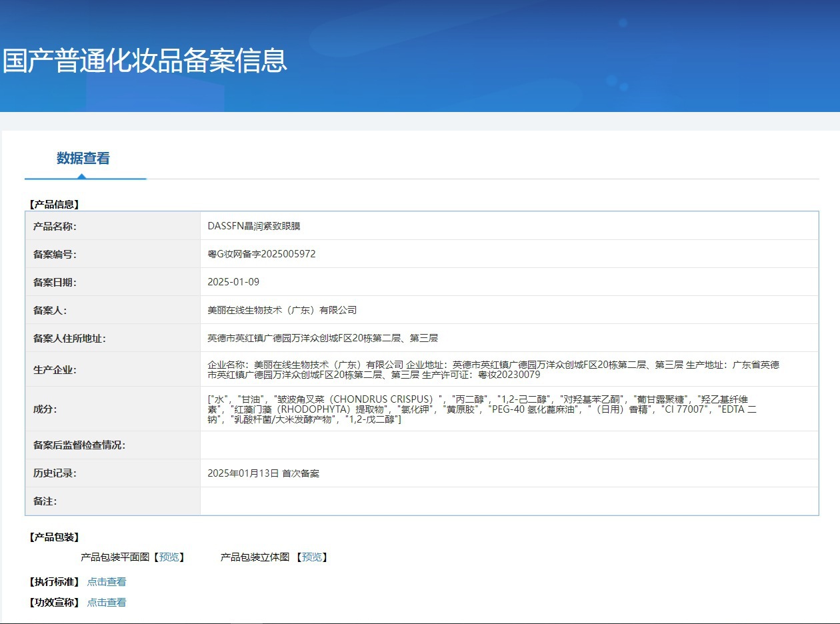Click the 预览 link for 产品包装立体图
This screenshot has width=840, height=624.
coord(312,557)
